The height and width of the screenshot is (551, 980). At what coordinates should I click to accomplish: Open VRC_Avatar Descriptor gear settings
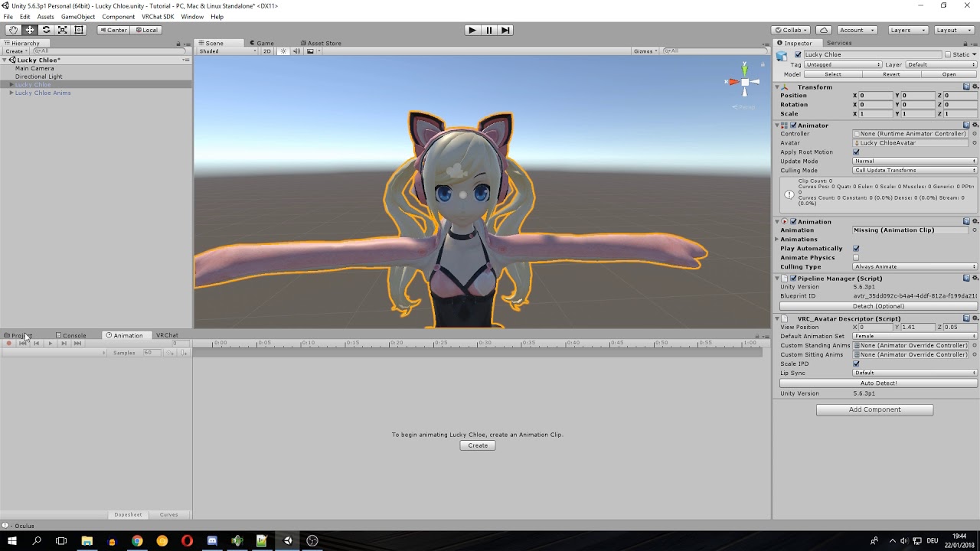[975, 318]
